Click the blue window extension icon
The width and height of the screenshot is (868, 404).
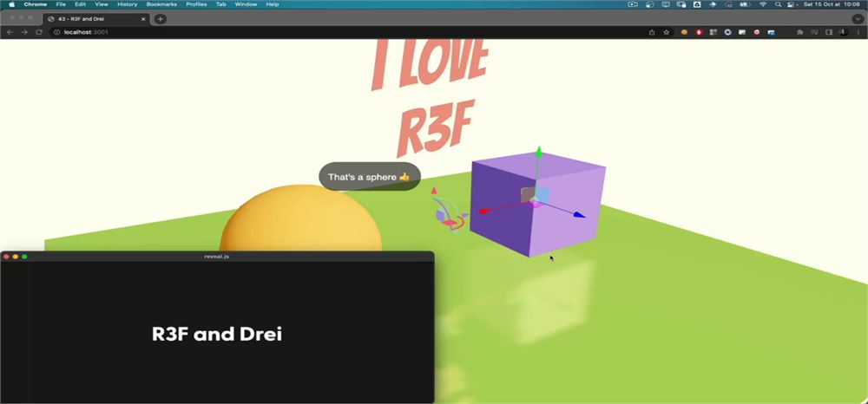(x=771, y=32)
